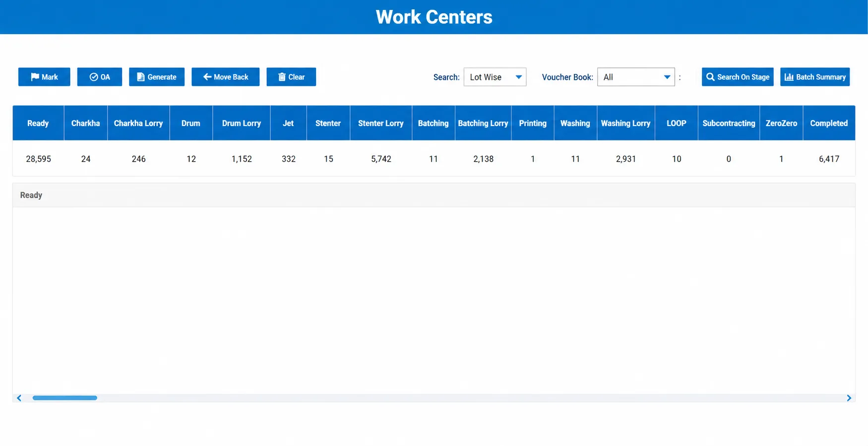Select the Printing column header

point(533,123)
